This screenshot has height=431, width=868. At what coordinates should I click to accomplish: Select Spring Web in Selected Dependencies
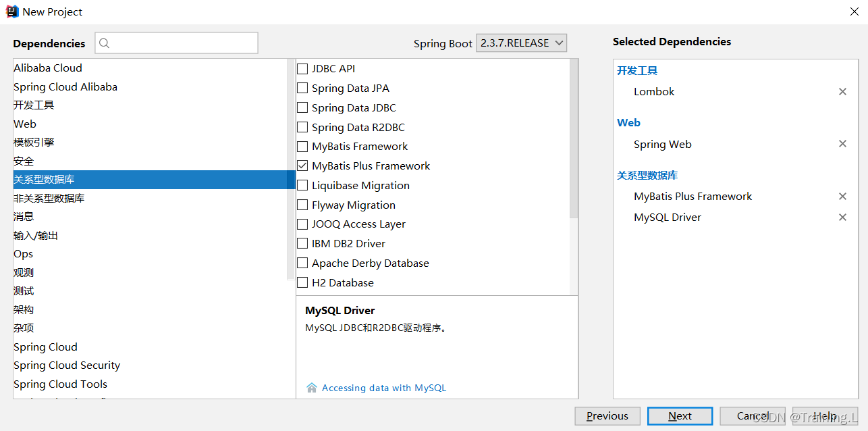click(x=663, y=145)
